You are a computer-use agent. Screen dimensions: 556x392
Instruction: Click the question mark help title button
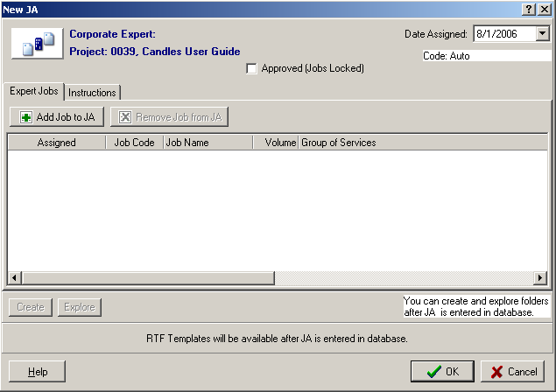[529, 8]
